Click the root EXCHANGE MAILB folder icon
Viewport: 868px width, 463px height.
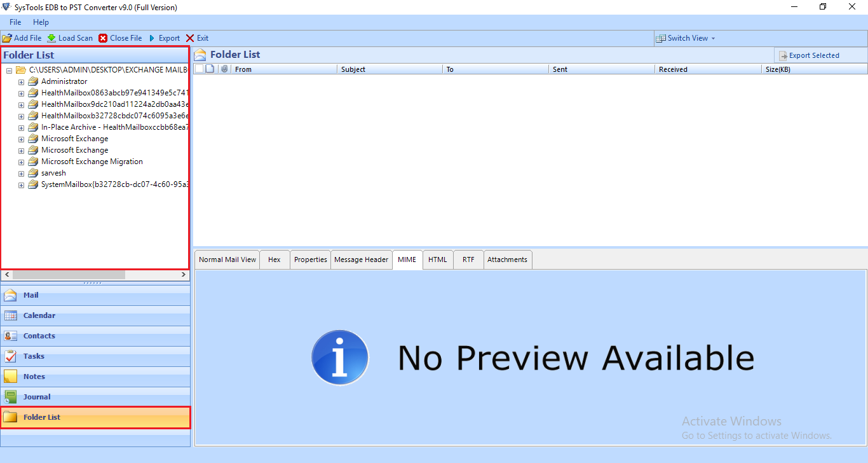pyautogui.click(x=21, y=70)
